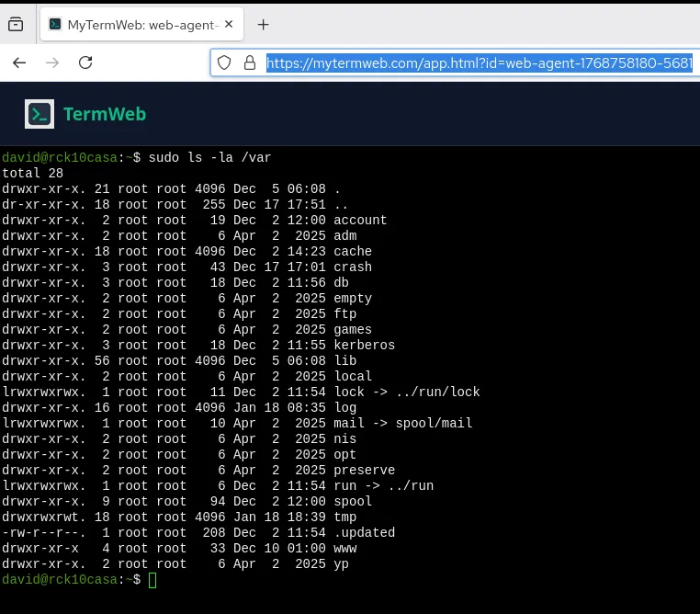Click the 'adm' directory name
This screenshot has height=614, width=700.
click(x=345, y=236)
